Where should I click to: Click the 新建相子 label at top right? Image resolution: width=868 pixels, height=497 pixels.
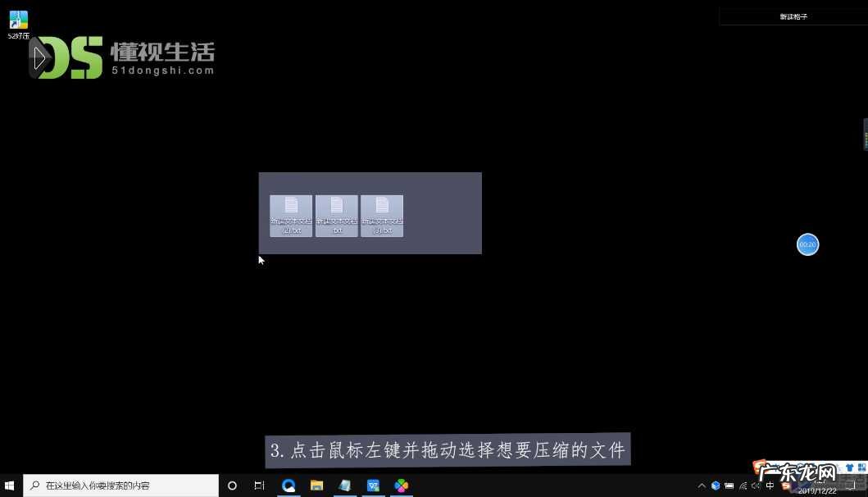[793, 15]
